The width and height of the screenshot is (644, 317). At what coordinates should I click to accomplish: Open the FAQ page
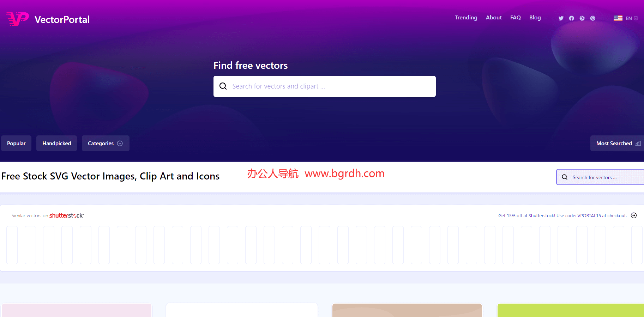coord(515,18)
